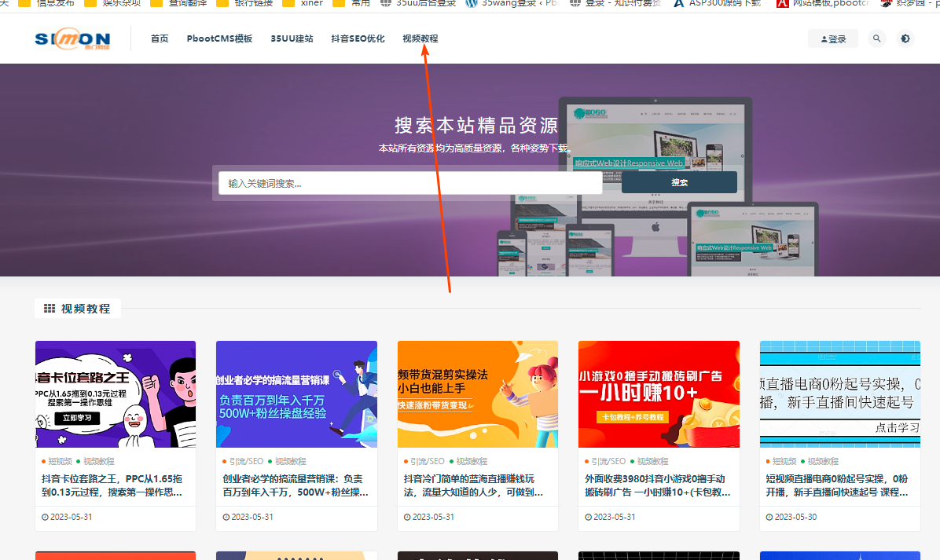The height and width of the screenshot is (560, 940).
Task: Click the 登录 login button
Action: 832,39
